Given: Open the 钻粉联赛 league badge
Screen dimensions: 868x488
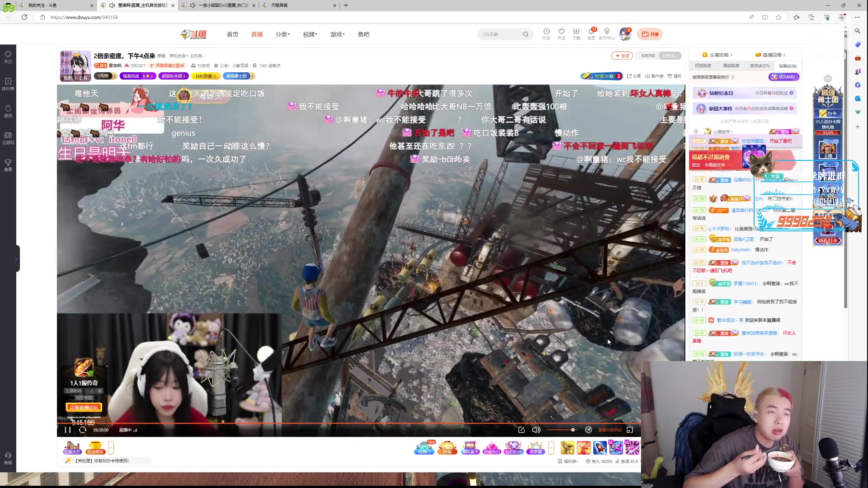Looking at the screenshot, I should click(206, 76).
